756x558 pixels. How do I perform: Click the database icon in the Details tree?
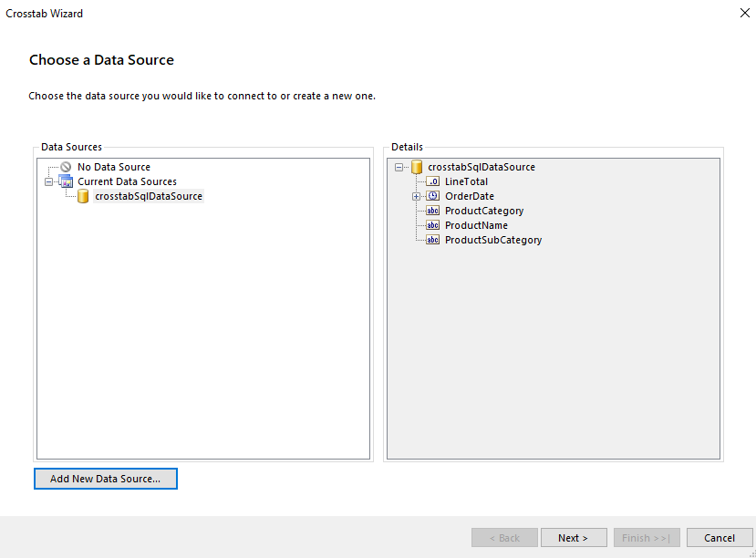416,167
